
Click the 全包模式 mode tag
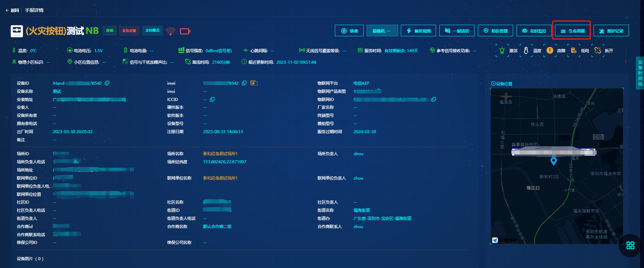[x=152, y=30]
